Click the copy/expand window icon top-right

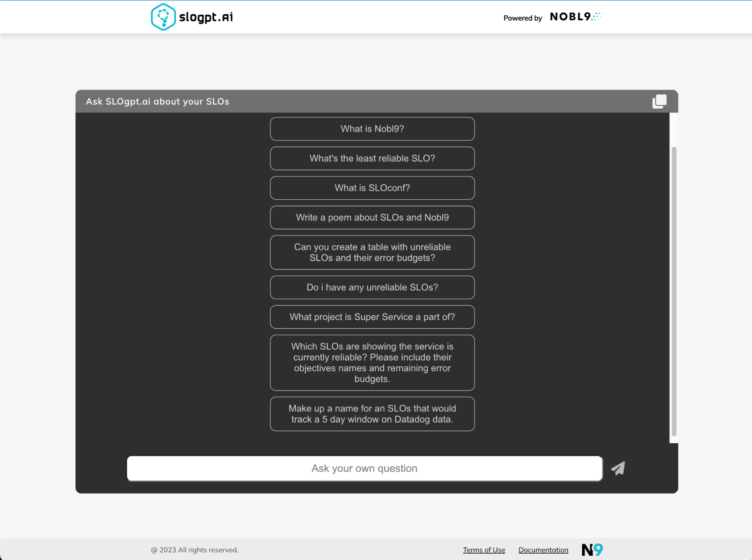point(659,100)
